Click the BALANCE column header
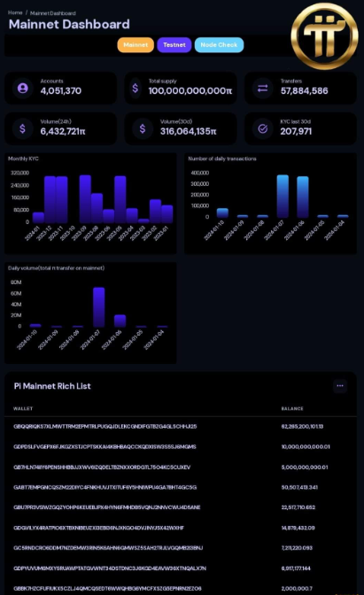The image size is (364, 595). pyautogui.click(x=292, y=409)
